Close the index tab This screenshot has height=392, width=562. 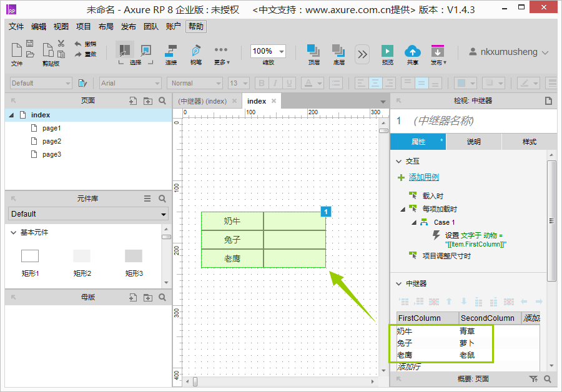point(274,101)
